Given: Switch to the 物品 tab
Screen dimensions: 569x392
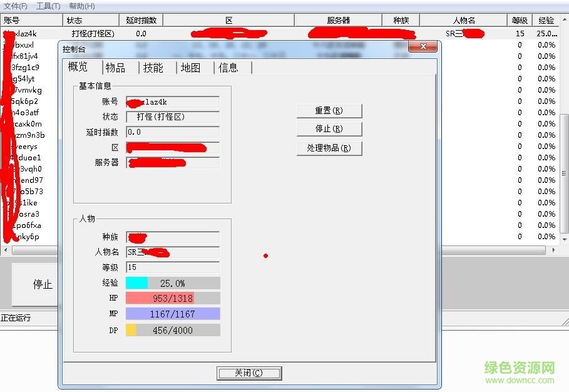Looking at the screenshot, I should (115, 67).
